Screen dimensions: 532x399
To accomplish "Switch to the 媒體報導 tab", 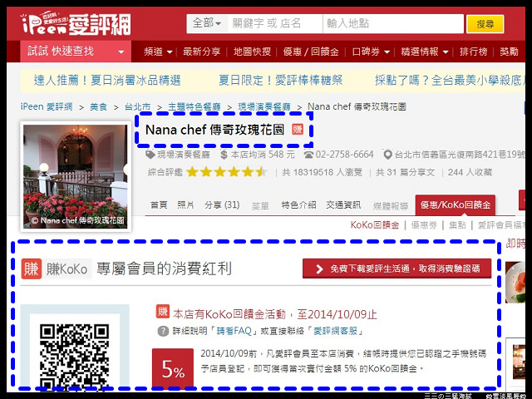I will (x=391, y=205).
